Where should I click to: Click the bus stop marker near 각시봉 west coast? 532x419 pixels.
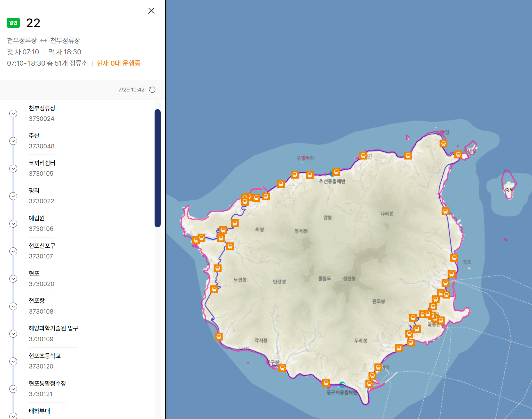[x=219, y=337]
